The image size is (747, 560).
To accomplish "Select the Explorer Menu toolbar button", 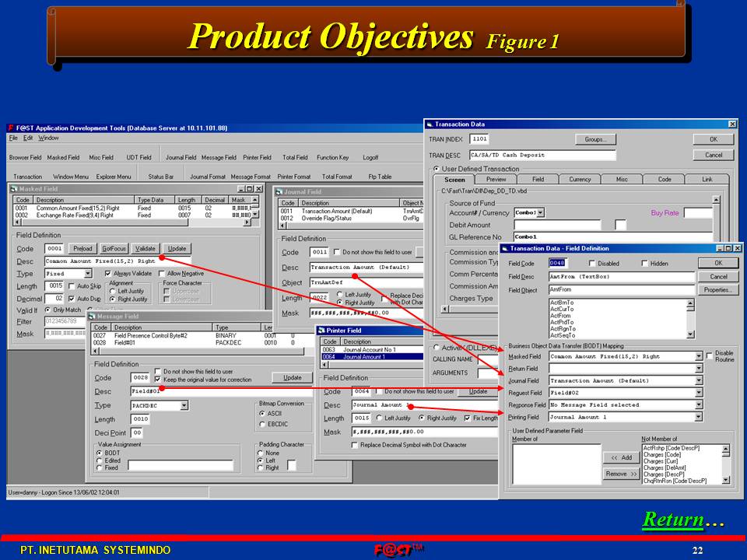I will 114,177.
